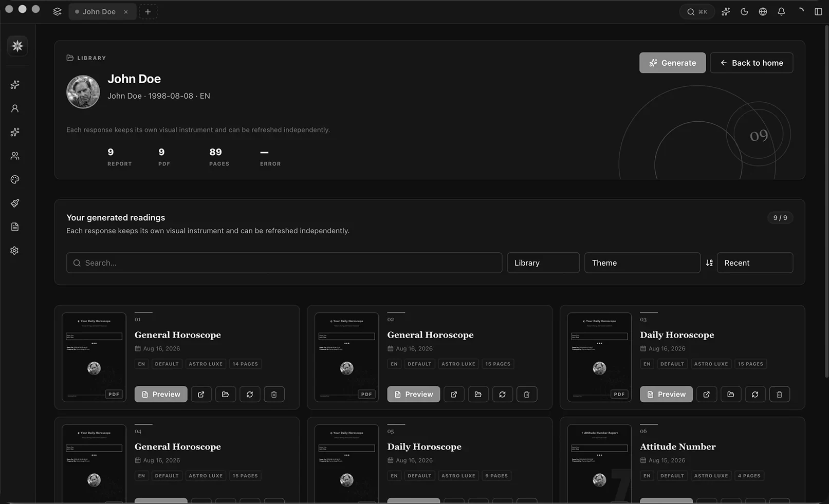Delete reading 01 General Horoscope
Image resolution: width=829 pixels, height=504 pixels.
[x=274, y=394]
